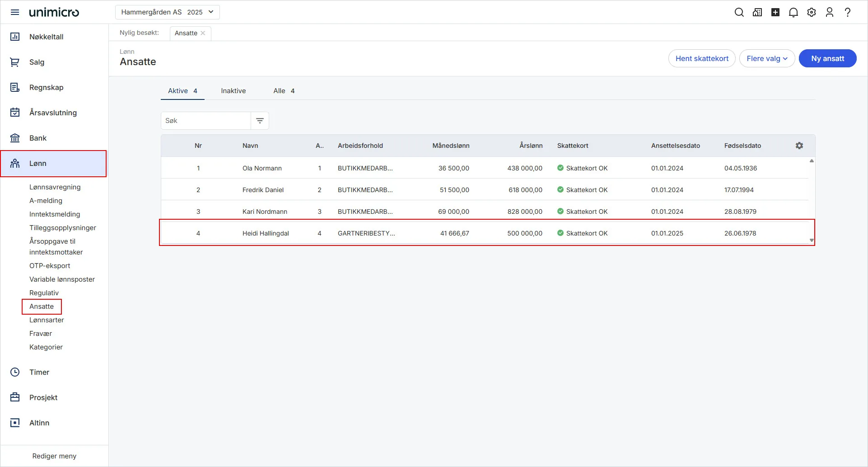
Task: Click the Årsavslutning calendar icon
Action: click(15, 113)
